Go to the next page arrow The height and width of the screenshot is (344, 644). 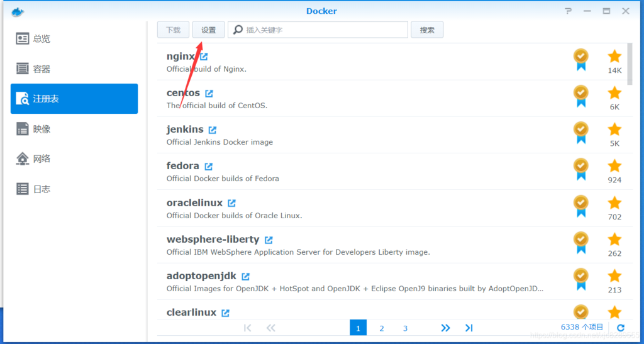445,328
